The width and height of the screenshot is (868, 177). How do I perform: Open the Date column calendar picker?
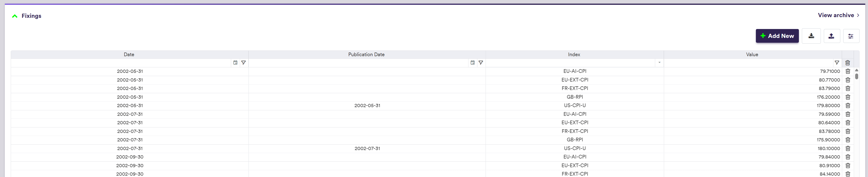(235, 63)
